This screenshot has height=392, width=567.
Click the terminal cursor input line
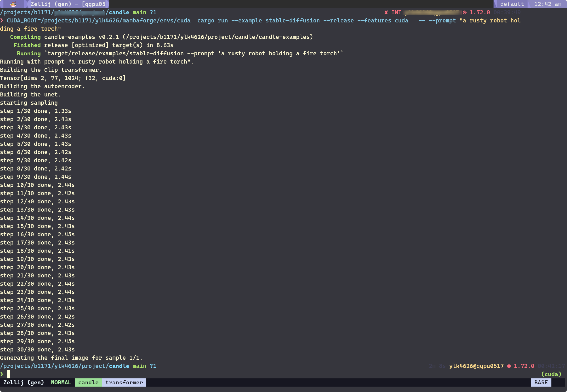click(x=9, y=374)
